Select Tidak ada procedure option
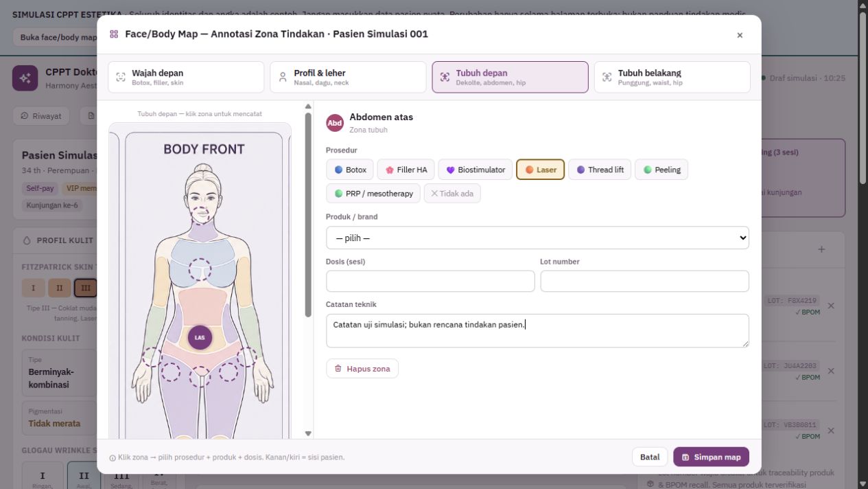Screen dimensions: 868x489 [x=452, y=194]
